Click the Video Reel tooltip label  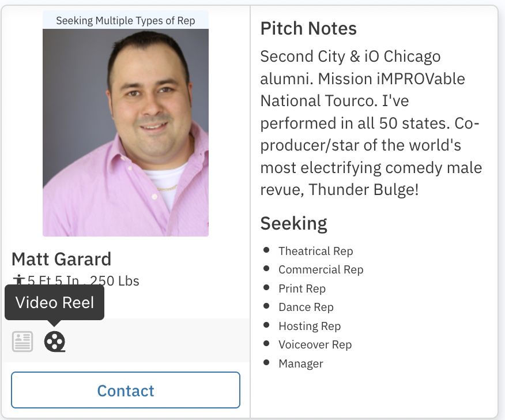[55, 302]
